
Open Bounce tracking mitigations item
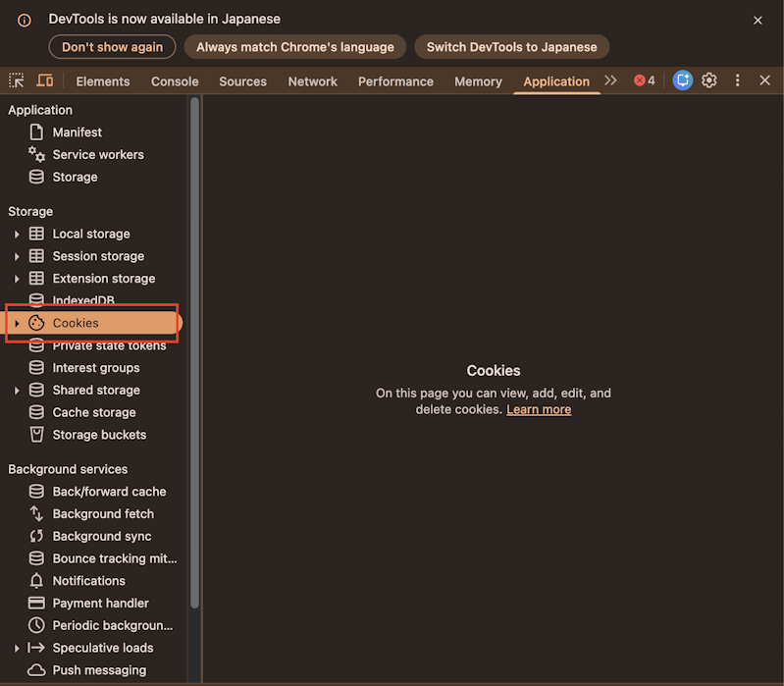pyautogui.click(x=115, y=558)
